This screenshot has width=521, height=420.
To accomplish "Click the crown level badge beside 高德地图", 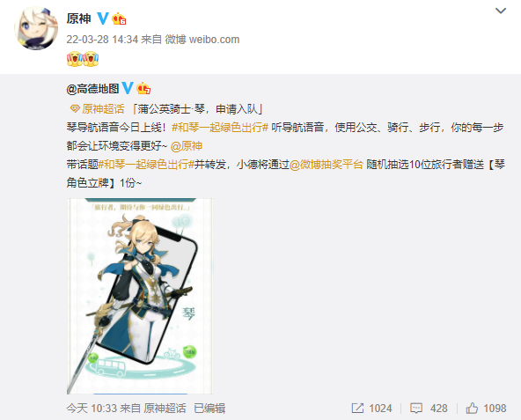I will click(x=143, y=88).
